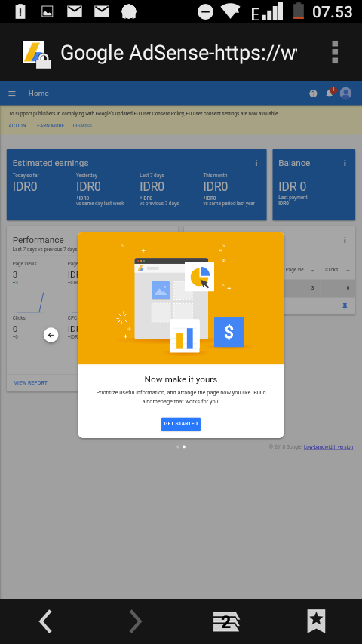Open the AdSense hamburger menu
Screen dimensions: 362x644
[12, 94]
